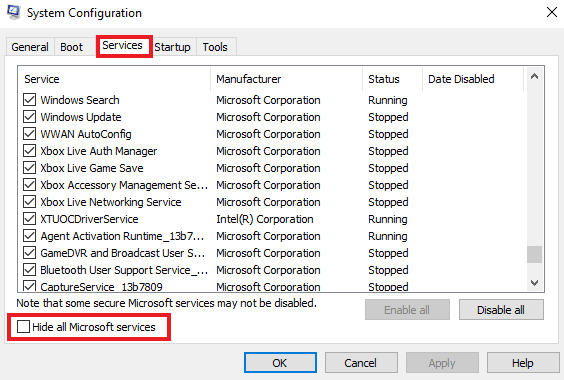The width and height of the screenshot is (564, 380).
Task: Confirm with the OK button
Action: [x=280, y=363]
